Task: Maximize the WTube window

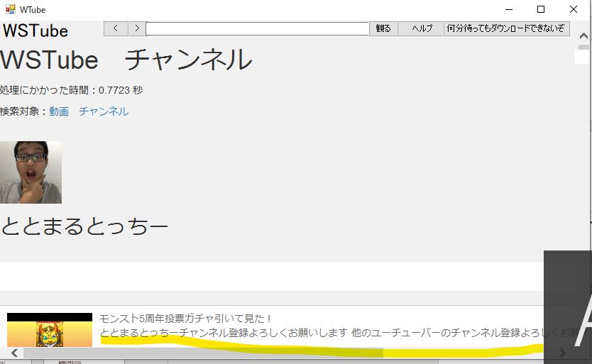Action: click(x=541, y=9)
